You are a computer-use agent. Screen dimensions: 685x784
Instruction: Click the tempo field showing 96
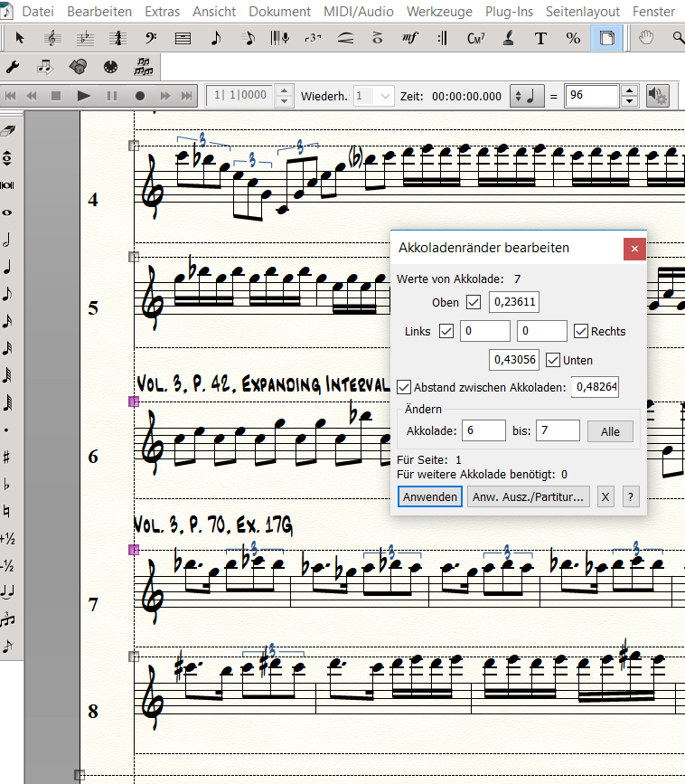(x=592, y=96)
